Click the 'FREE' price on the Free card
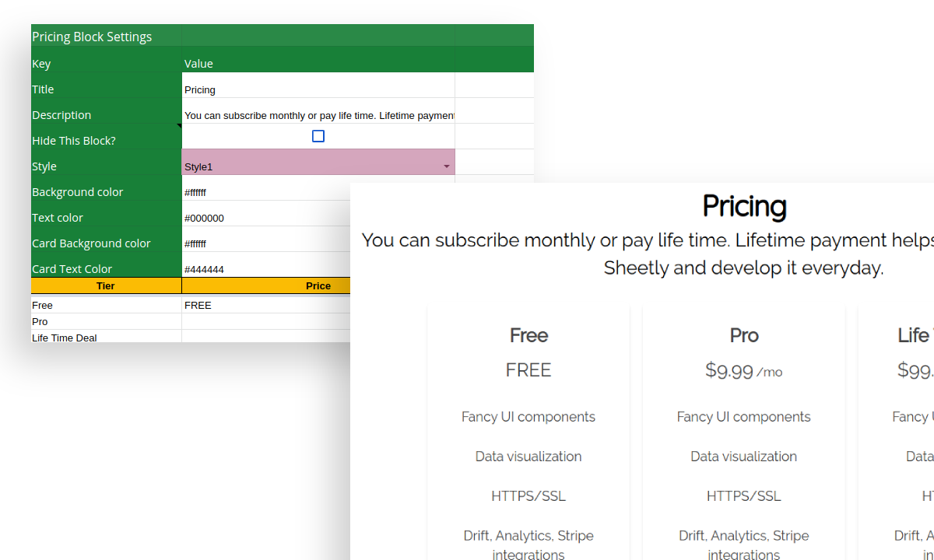 (528, 370)
